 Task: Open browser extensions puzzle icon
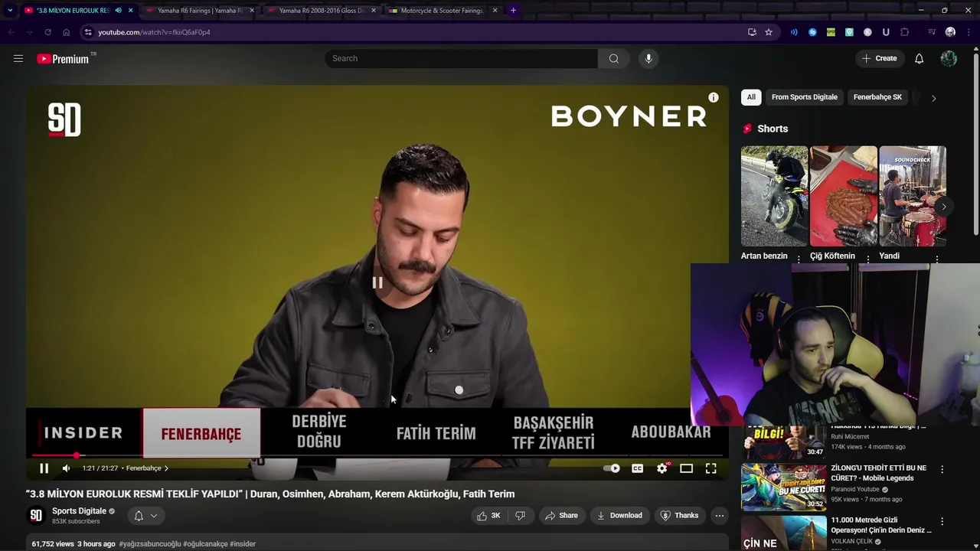tap(905, 32)
